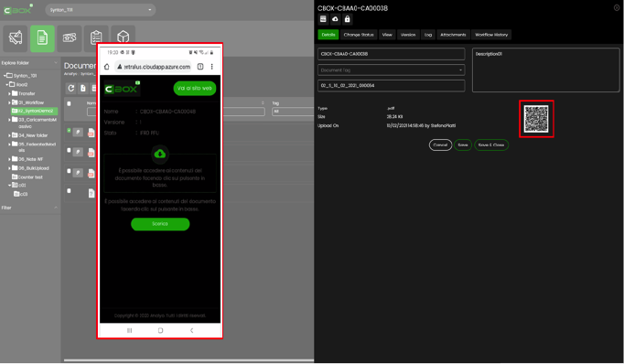The height and width of the screenshot is (364, 624).
Task: Open the Attachments tab
Action: pyautogui.click(x=453, y=35)
